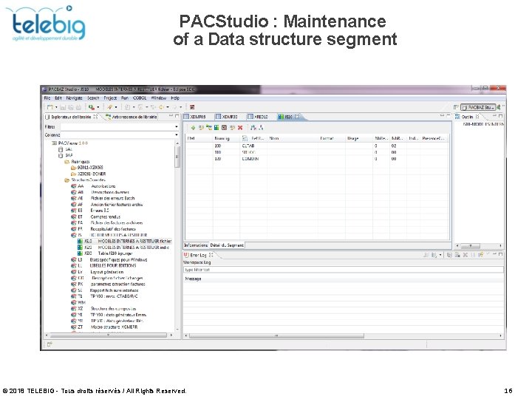
Task: Open the Project menu
Action: tap(110, 98)
